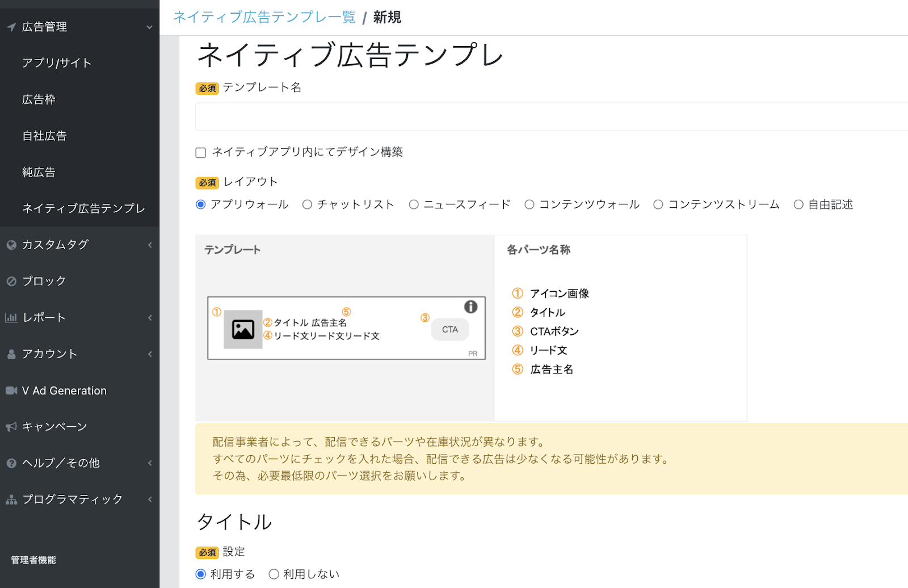Click the CTA button in the template preview
The height and width of the screenshot is (588, 908).
[x=449, y=329]
